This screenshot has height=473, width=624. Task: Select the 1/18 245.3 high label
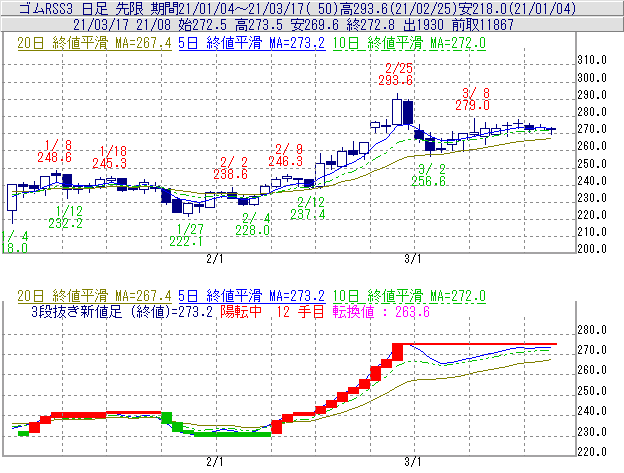[110, 157]
